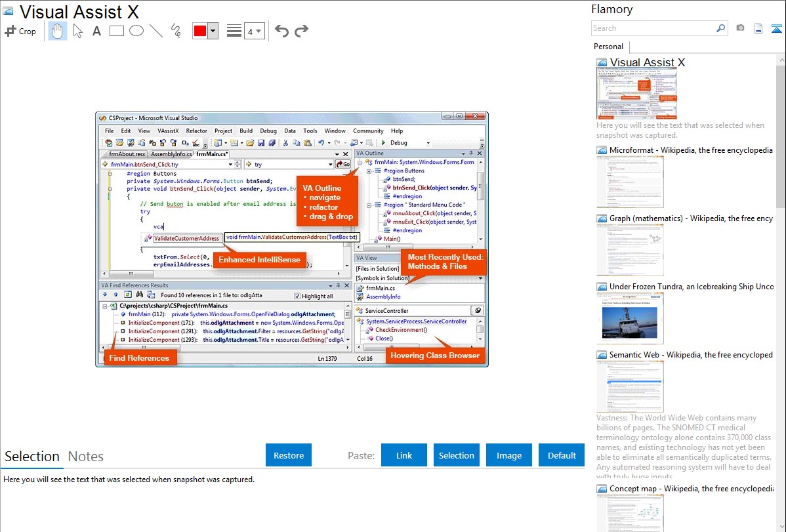
Task: Click the snapshot icon beside Semantic Web title
Action: coord(602,354)
